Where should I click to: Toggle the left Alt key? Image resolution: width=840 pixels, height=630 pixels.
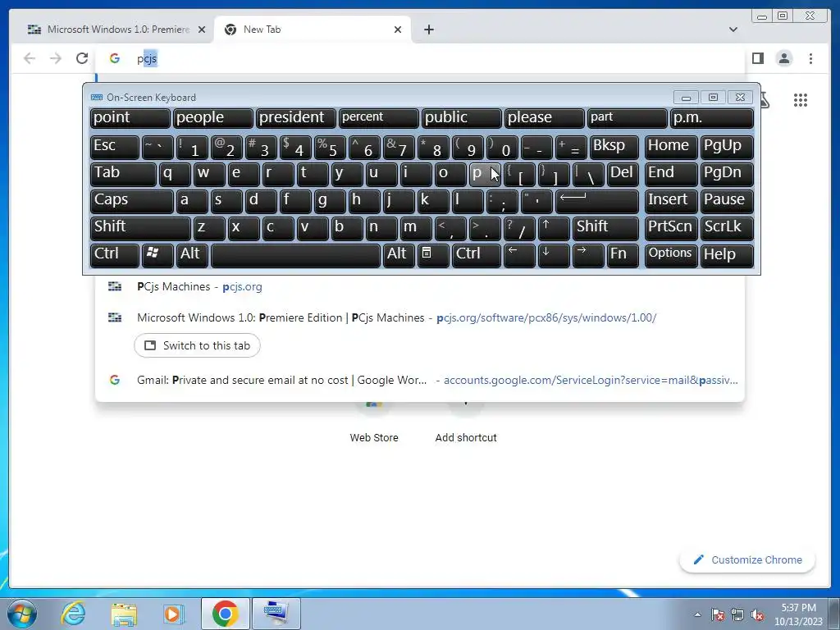pyautogui.click(x=192, y=255)
